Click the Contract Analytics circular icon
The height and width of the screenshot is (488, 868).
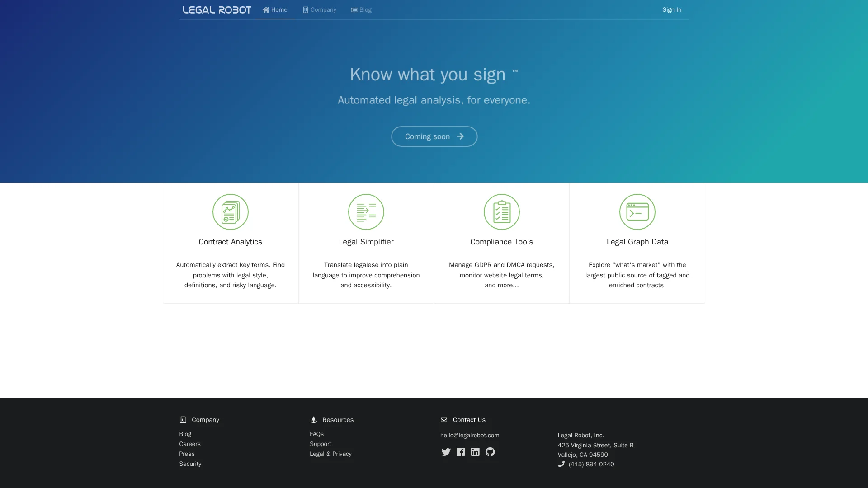coord(230,212)
